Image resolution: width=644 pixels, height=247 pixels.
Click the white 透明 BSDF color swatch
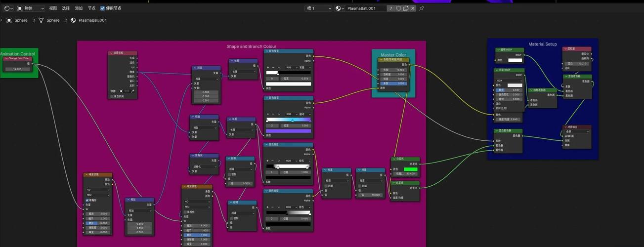[515, 60]
